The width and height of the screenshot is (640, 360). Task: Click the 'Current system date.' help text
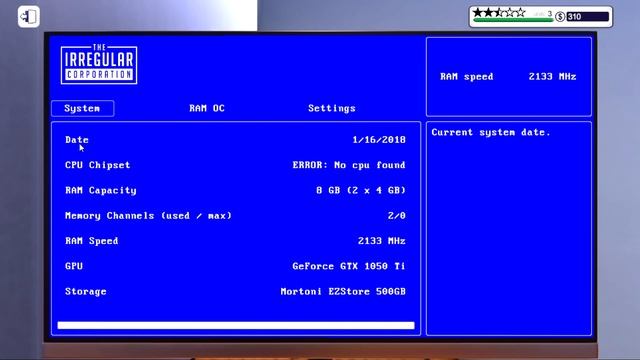click(x=491, y=132)
